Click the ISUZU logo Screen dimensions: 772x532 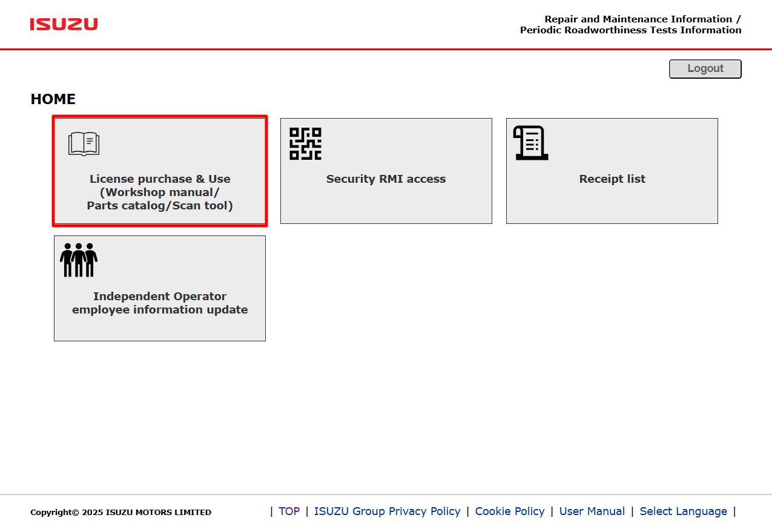(x=64, y=24)
